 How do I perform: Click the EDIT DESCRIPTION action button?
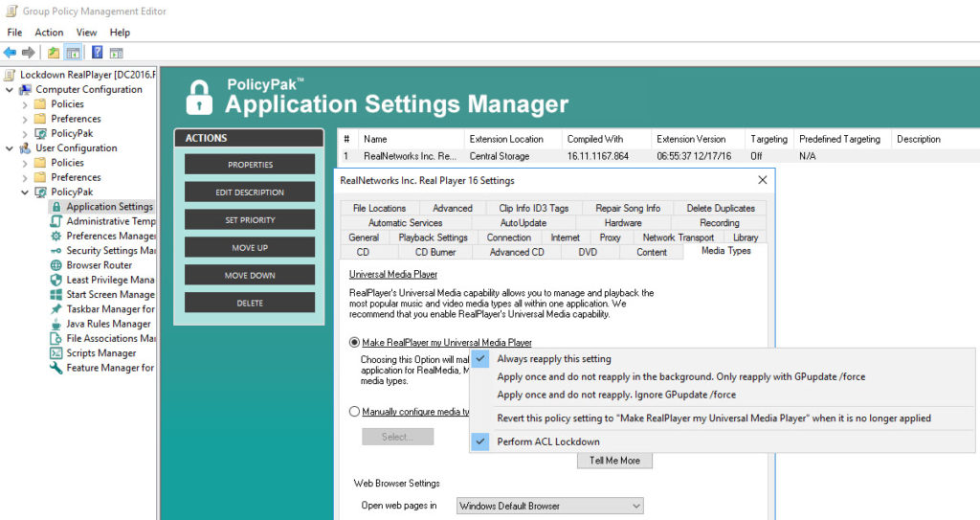tap(250, 192)
